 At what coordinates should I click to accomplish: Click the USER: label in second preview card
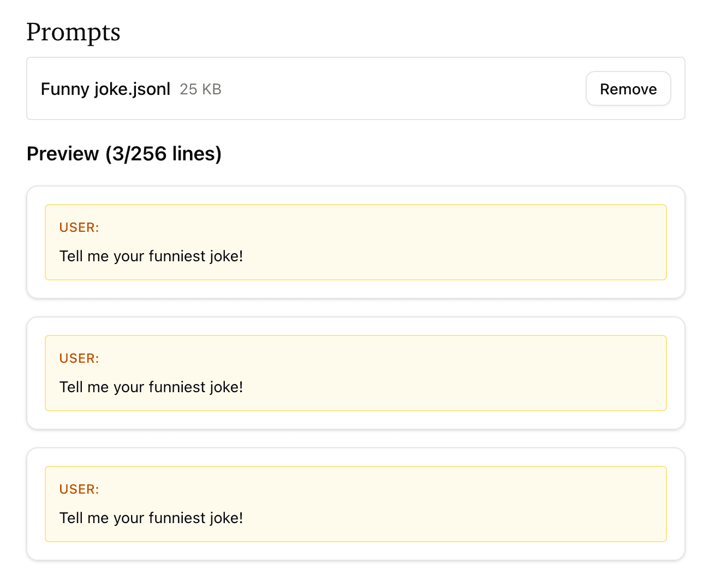[79, 358]
